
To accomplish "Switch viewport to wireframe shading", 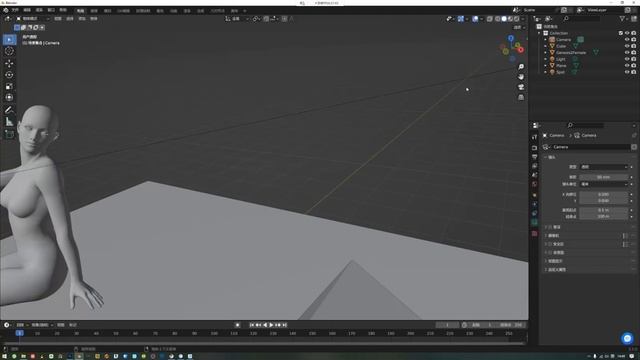I will coord(498,19).
